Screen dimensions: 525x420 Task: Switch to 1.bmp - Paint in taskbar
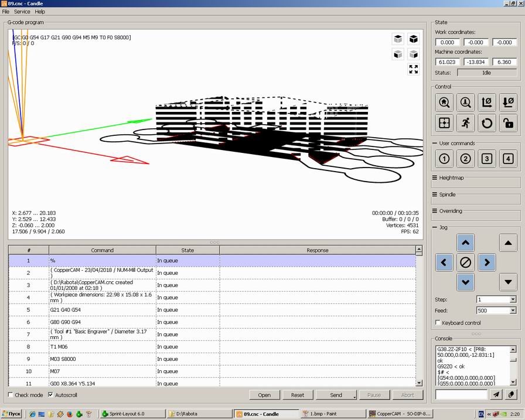pyautogui.click(x=333, y=414)
